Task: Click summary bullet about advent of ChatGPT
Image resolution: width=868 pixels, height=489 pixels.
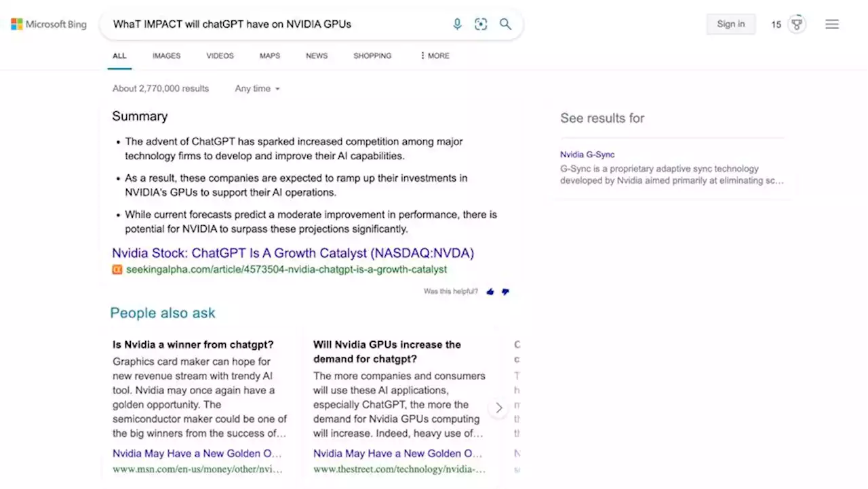Action: (294, 149)
